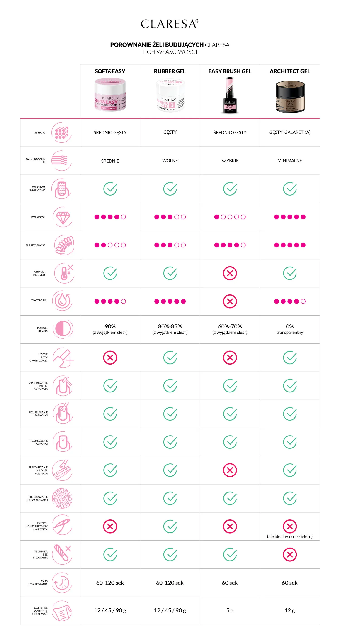The width and height of the screenshot is (340, 644).
Task: Click Soft&Easy green checkmark for Warstwa inhibicyjna
Action: (110, 189)
